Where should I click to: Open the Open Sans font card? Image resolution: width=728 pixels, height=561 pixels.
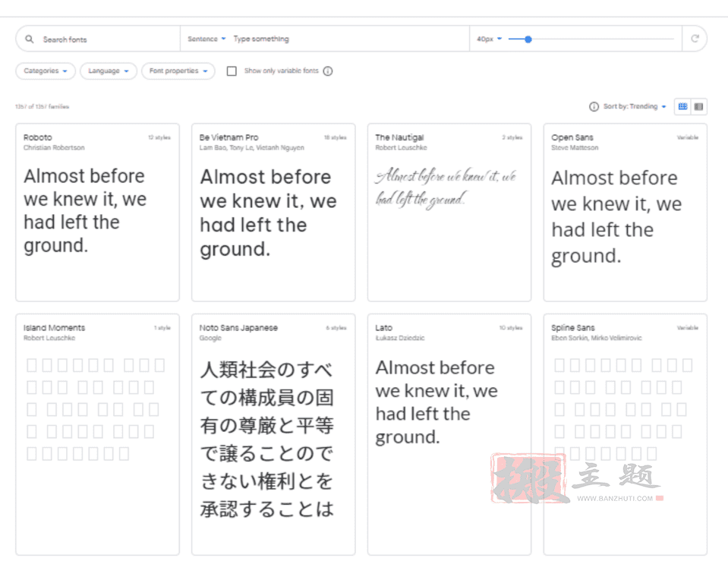626,213
